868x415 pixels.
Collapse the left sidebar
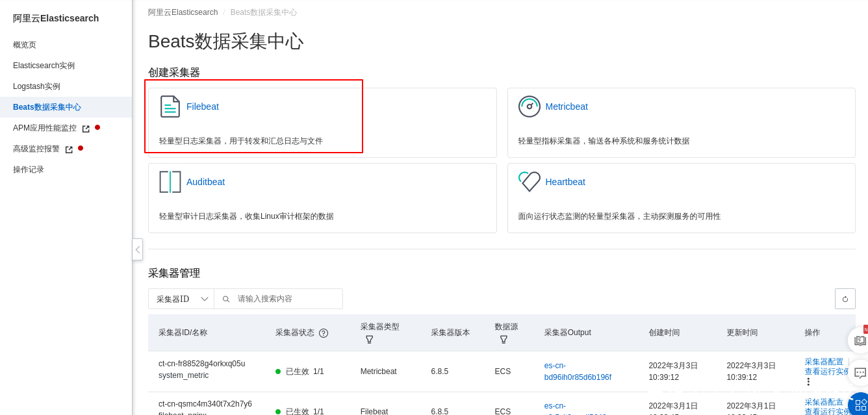tap(137, 249)
